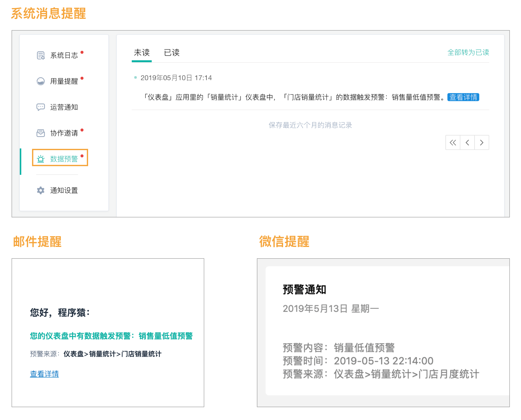521x420 pixels.
Task: Open 用量提醒 in the sidebar
Action: (x=64, y=81)
